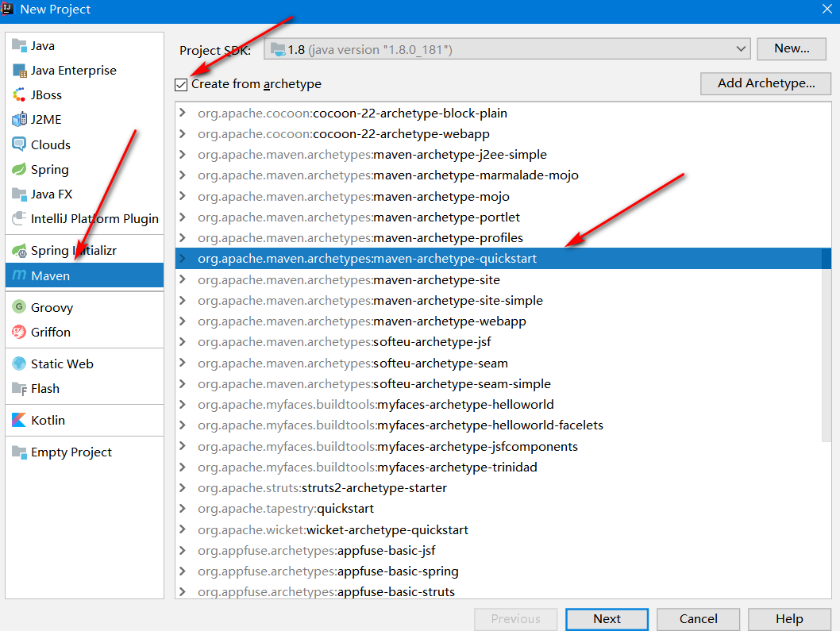This screenshot has height=631, width=840.
Task: Click the Java FX folder icon
Action: (19, 194)
